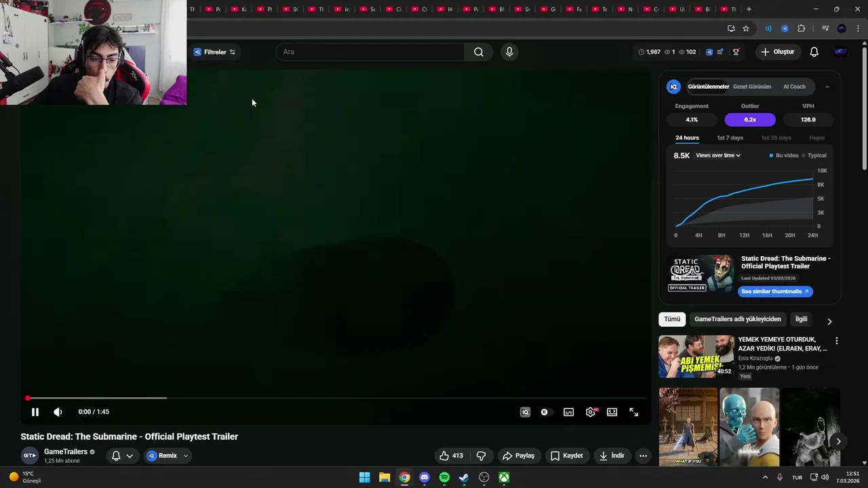Open options menu for Enis Kirazoglu video
This screenshot has width=868, height=488.
coord(836,341)
